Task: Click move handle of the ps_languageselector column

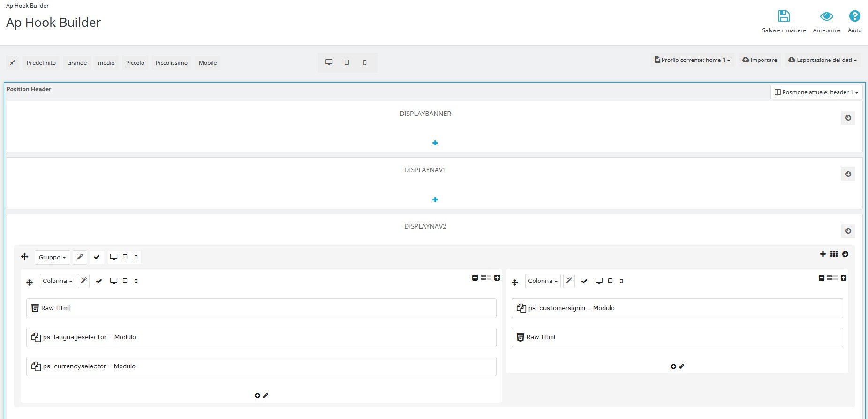Action: (30, 282)
